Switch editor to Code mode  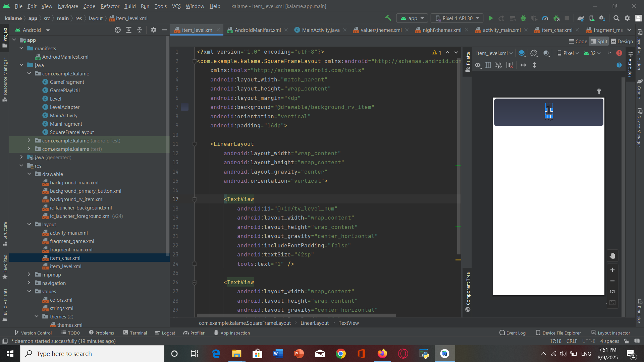578,41
